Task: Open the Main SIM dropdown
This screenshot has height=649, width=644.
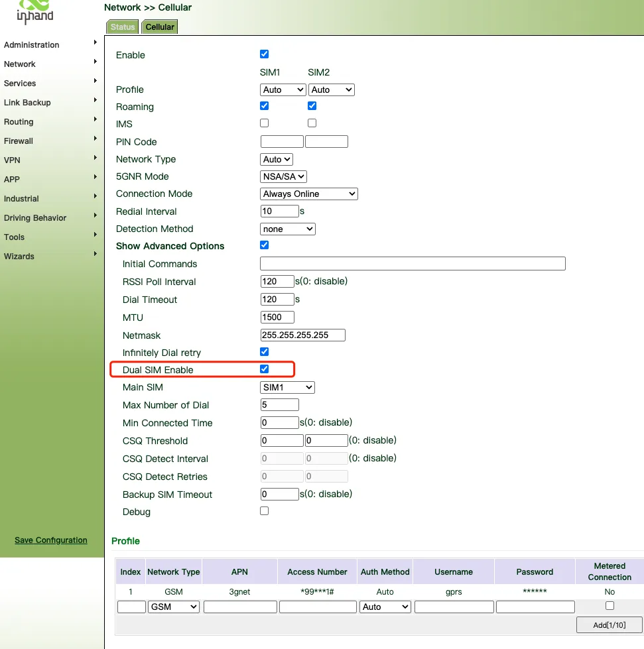Action: pos(287,387)
